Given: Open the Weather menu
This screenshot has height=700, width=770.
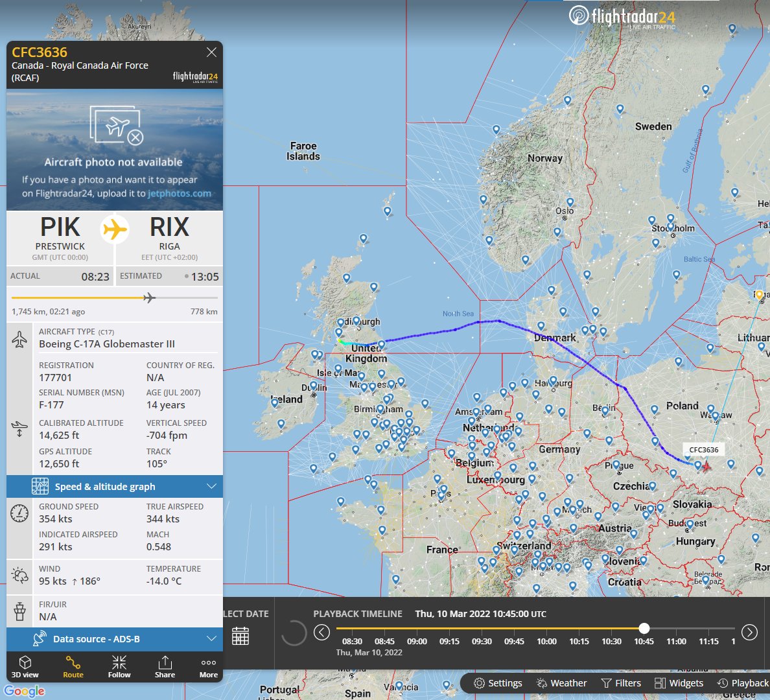Looking at the screenshot, I should [x=562, y=683].
